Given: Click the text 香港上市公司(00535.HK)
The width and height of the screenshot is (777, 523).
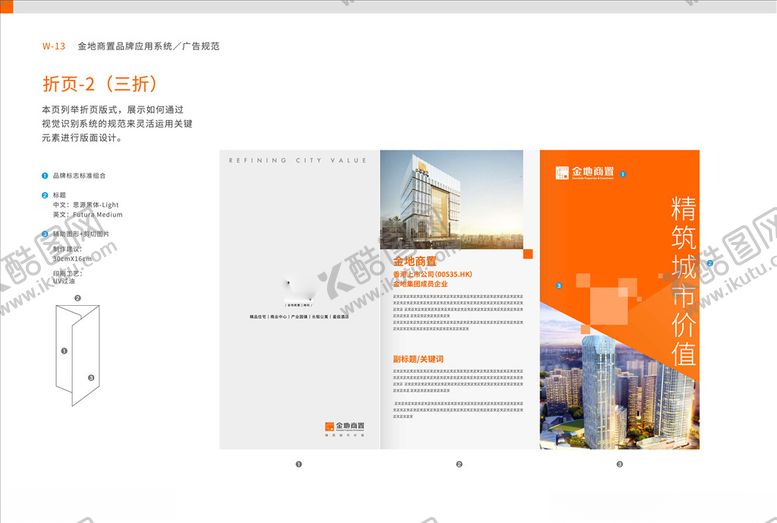Looking at the screenshot, I should coord(433,274).
